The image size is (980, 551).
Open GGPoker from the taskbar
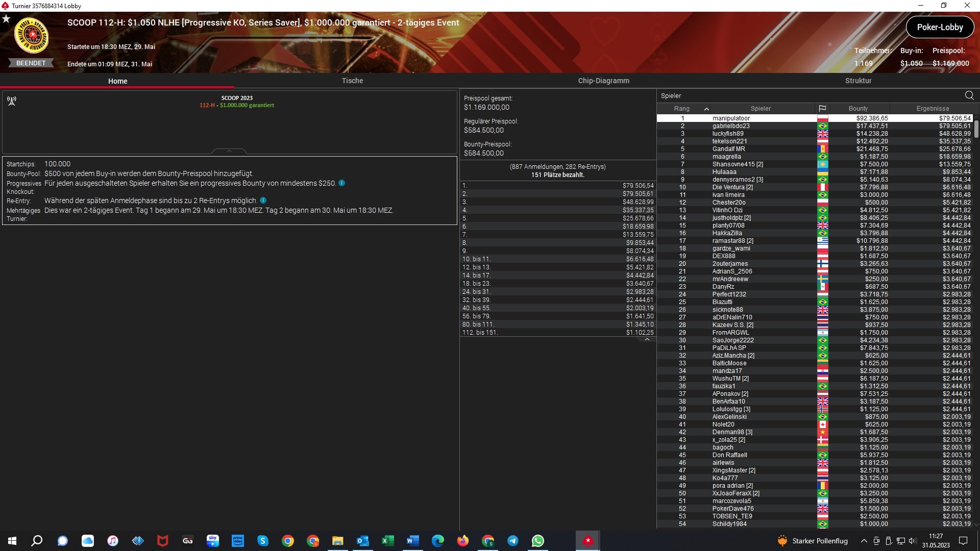coord(188,541)
